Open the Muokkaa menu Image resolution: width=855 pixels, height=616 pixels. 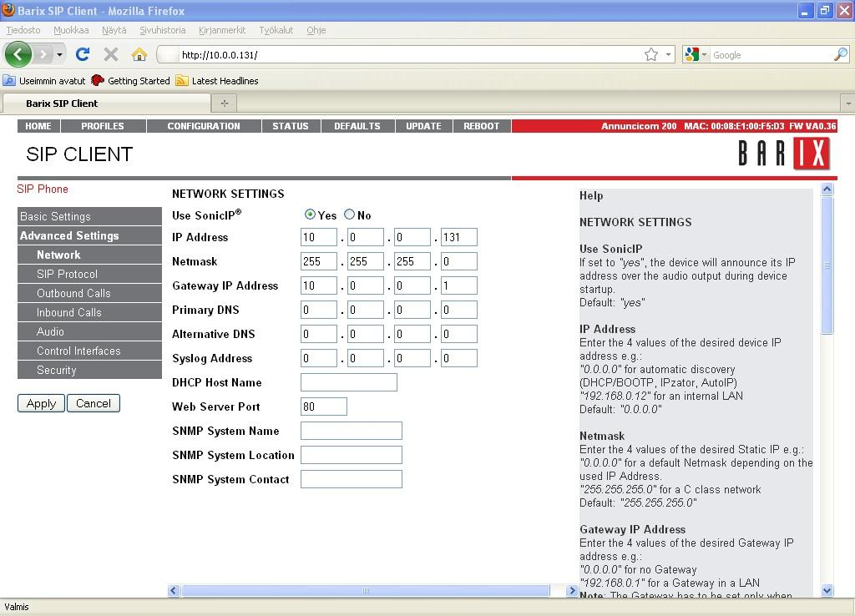[x=71, y=30]
